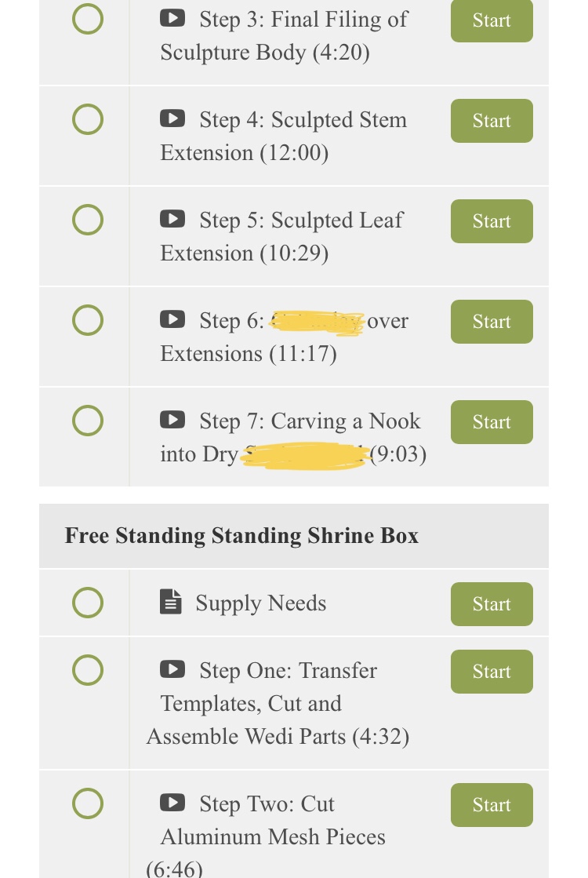Mark Step 3 Final Filing as complete
Viewport: 588px width, 878px height.
88,19
